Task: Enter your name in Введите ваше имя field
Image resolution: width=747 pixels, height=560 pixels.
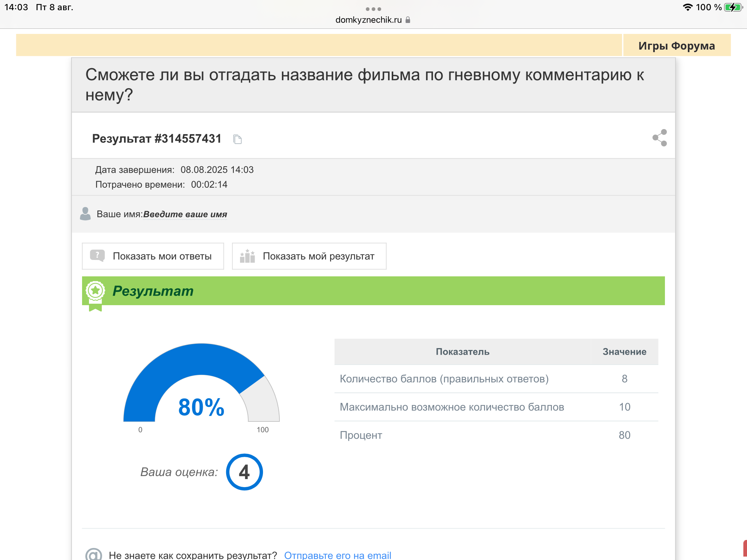Action: pyautogui.click(x=185, y=214)
